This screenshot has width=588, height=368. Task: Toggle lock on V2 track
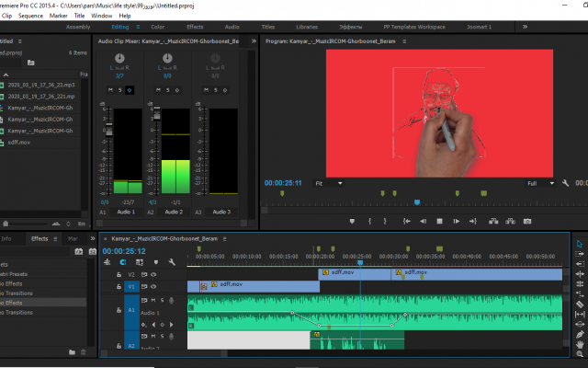click(x=119, y=275)
